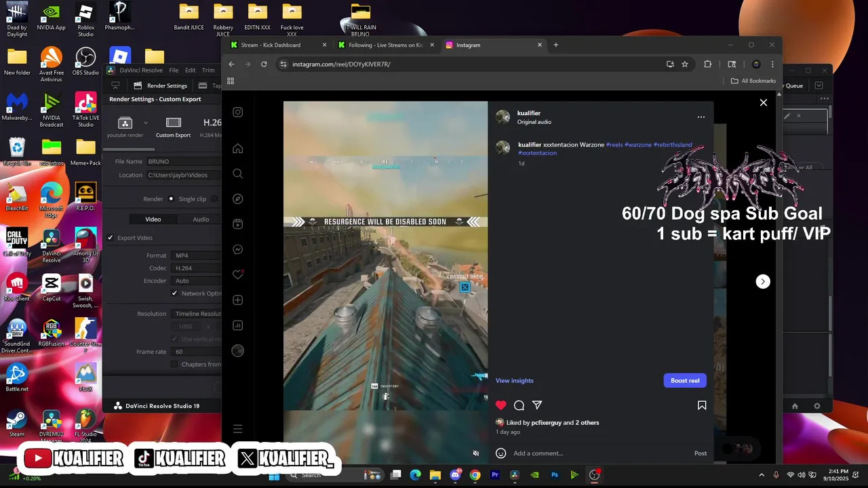The image size is (868, 488).
Task: Open the profile avatar in Instagram sidebar
Action: click(237, 350)
